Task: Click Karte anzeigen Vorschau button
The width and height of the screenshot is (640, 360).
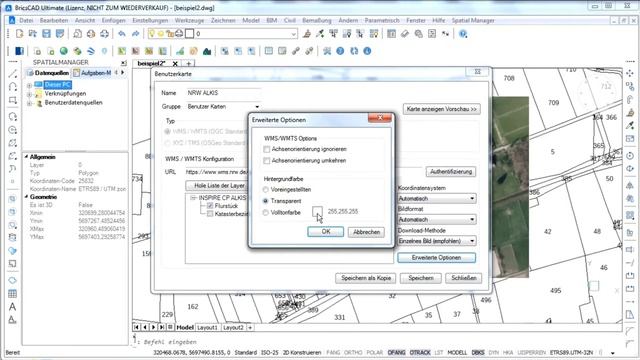Action: point(441,109)
